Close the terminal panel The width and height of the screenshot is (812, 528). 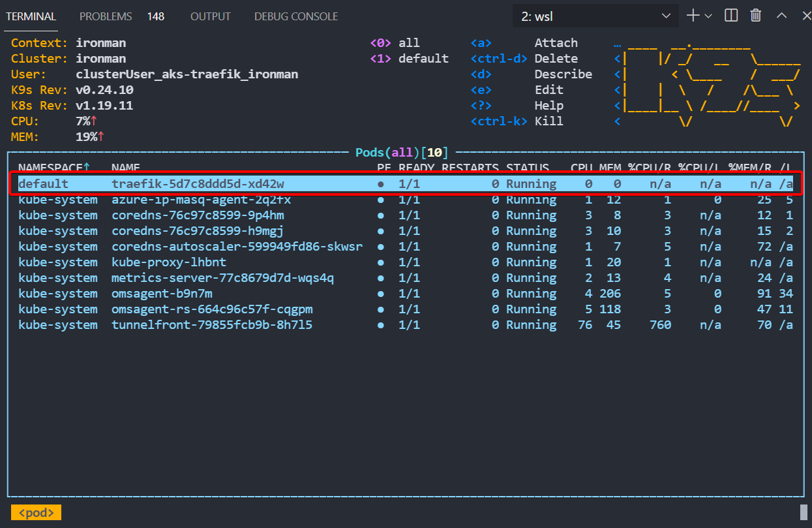point(806,16)
